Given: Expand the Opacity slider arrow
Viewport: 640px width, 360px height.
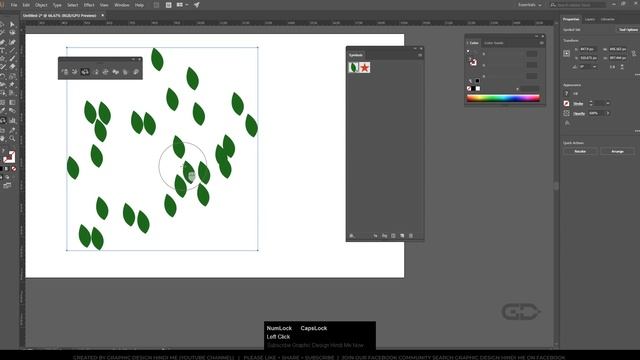Looking at the screenshot, I should [608, 113].
